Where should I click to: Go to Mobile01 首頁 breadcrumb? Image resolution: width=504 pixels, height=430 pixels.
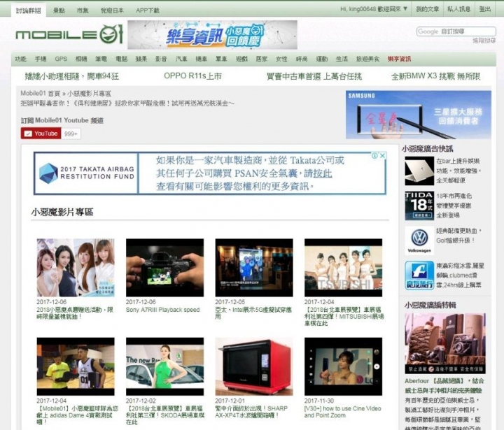(40, 94)
